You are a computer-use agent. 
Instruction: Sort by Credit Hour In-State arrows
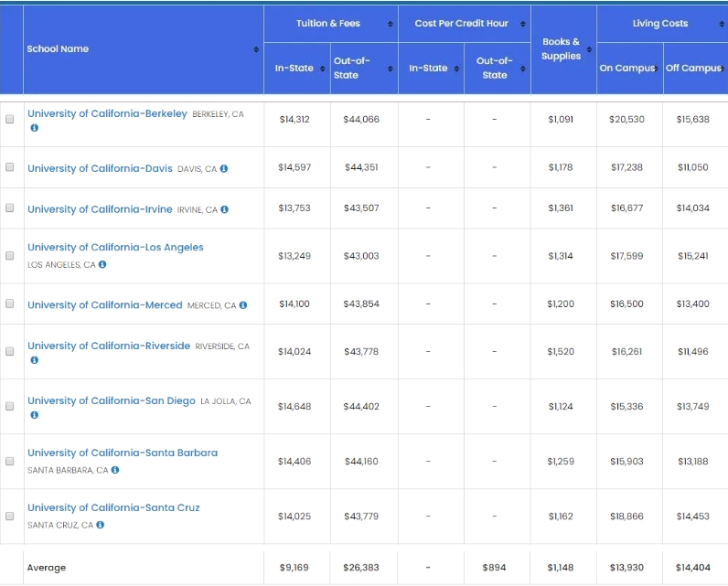[x=456, y=69]
